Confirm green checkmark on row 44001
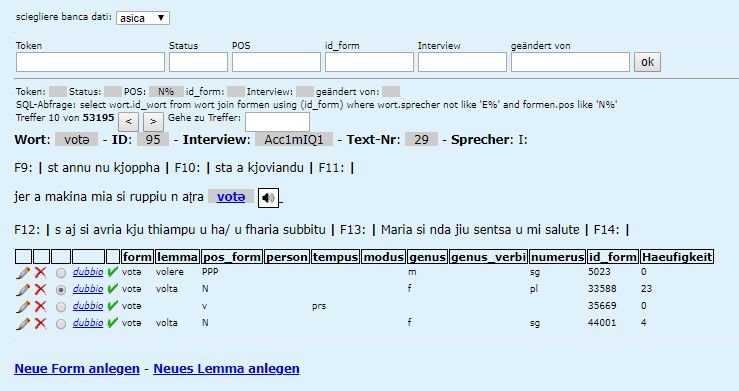Image resolution: width=739 pixels, height=391 pixels. pyautogui.click(x=112, y=323)
